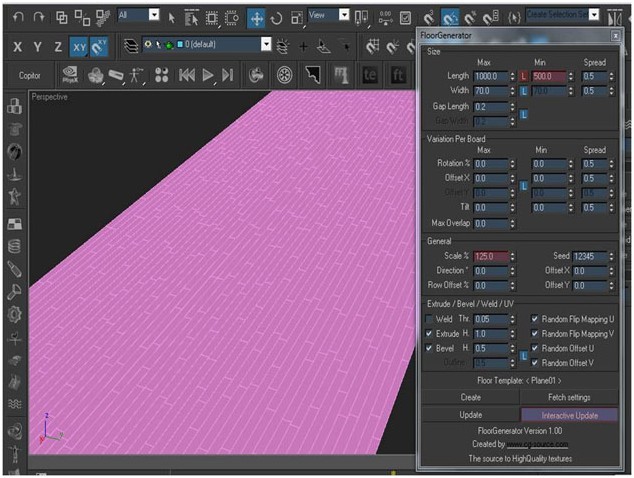634x478 pixels.
Task: Click the Create button in FloorGenerator
Action: [x=471, y=398]
